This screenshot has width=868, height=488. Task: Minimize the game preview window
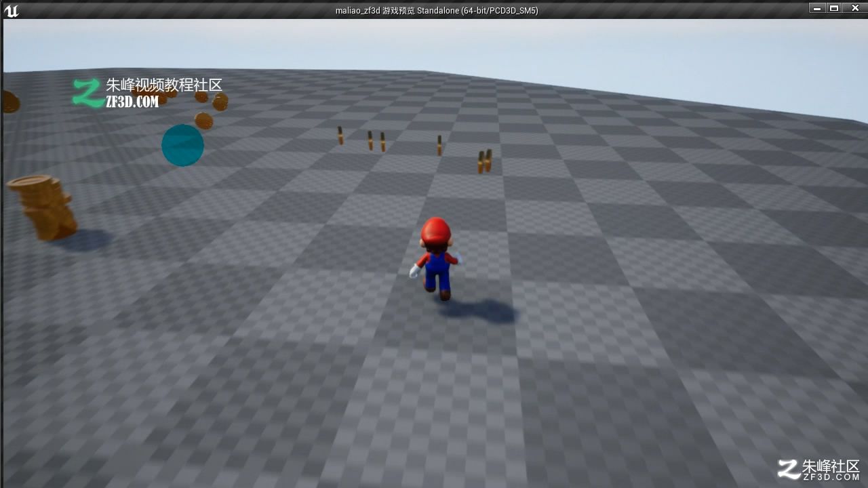pyautogui.click(x=817, y=8)
